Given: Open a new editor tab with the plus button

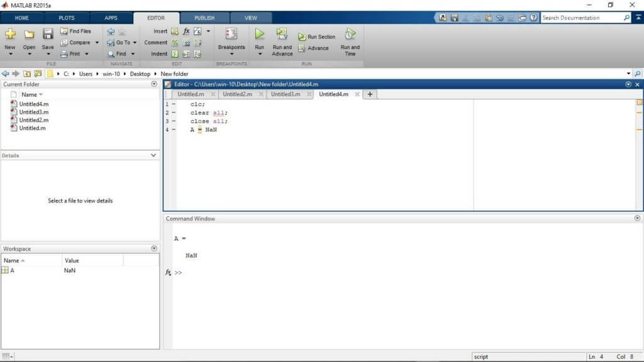Looking at the screenshot, I should coord(370,94).
